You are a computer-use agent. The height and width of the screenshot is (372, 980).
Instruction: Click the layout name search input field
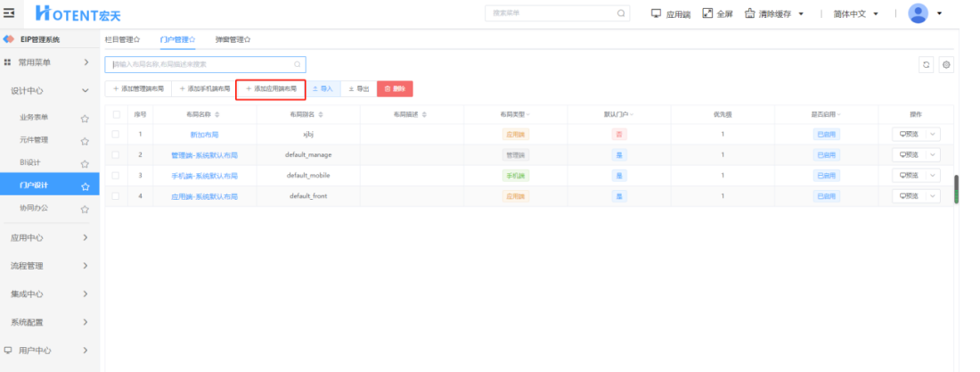[x=205, y=64]
